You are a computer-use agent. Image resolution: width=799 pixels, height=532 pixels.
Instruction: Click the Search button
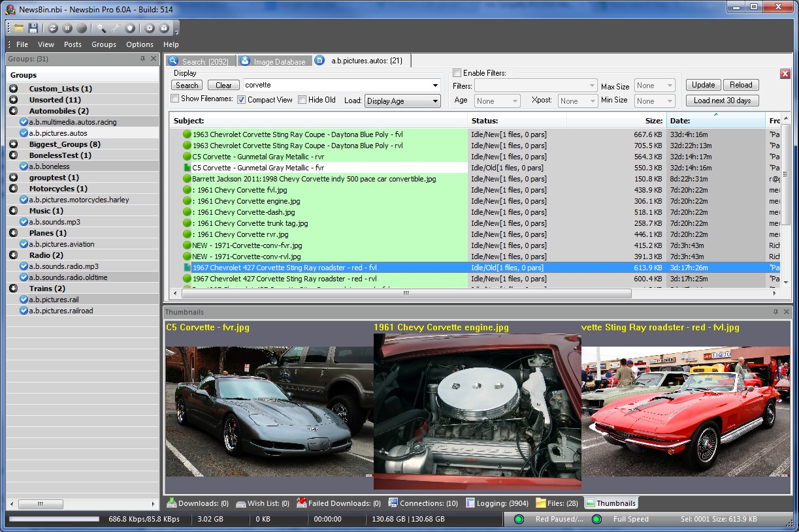[x=187, y=85]
